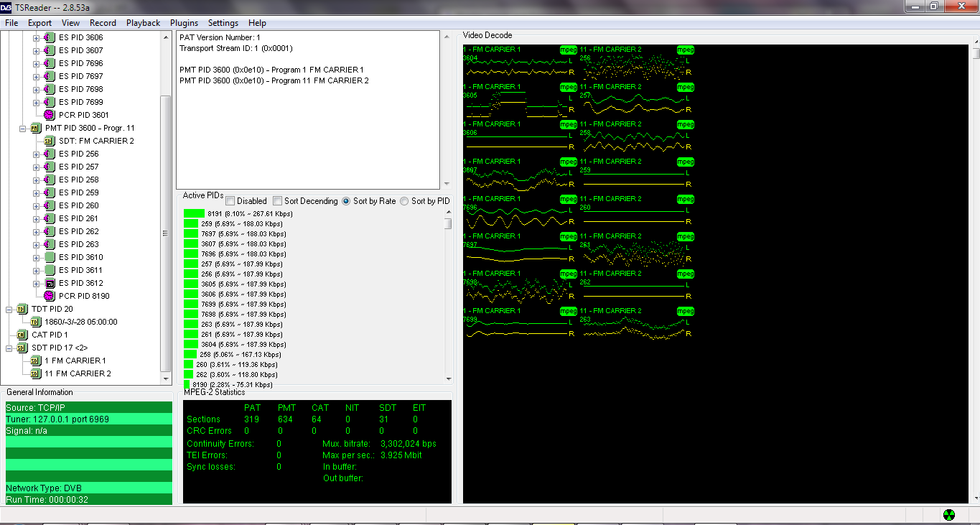Select the Sort by PID radio button
The height and width of the screenshot is (525, 980).
(x=404, y=201)
